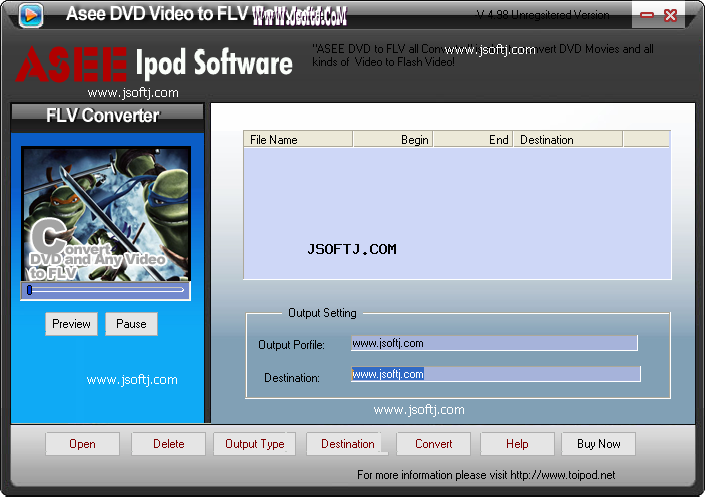Click the Output Type button
705x497 pixels.
(254, 444)
